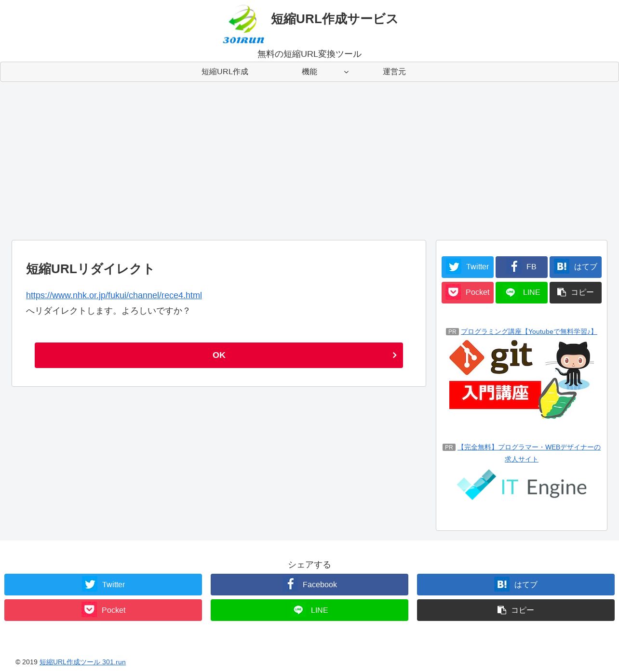Follow the nhk.or.jp redirect URL link
The image size is (619, 672).
point(114,295)
